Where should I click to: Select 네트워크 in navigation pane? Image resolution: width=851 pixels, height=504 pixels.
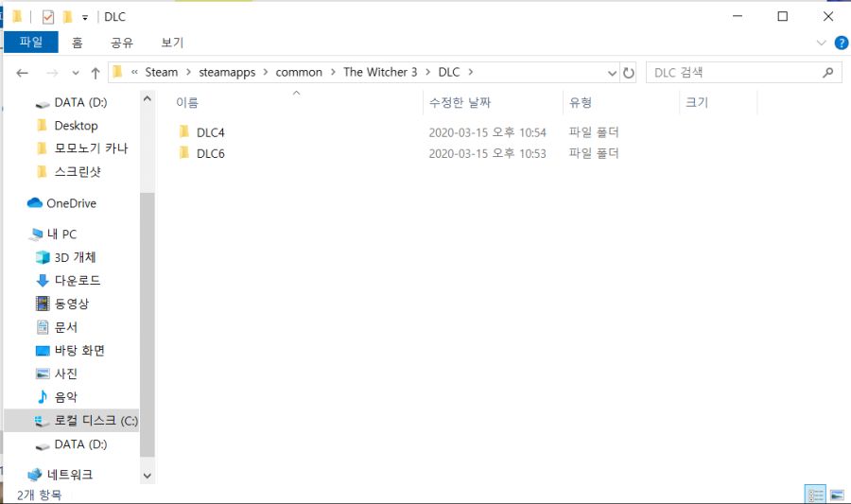(69, 475)
